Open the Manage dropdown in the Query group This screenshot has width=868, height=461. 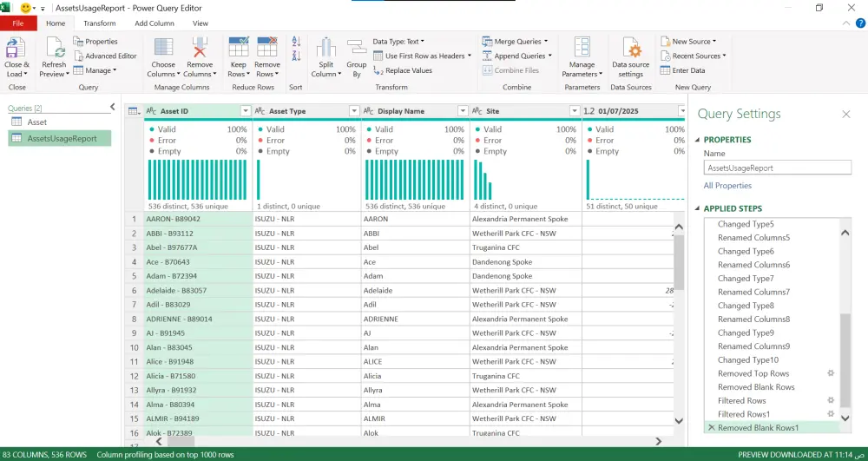tap(95, 70)
